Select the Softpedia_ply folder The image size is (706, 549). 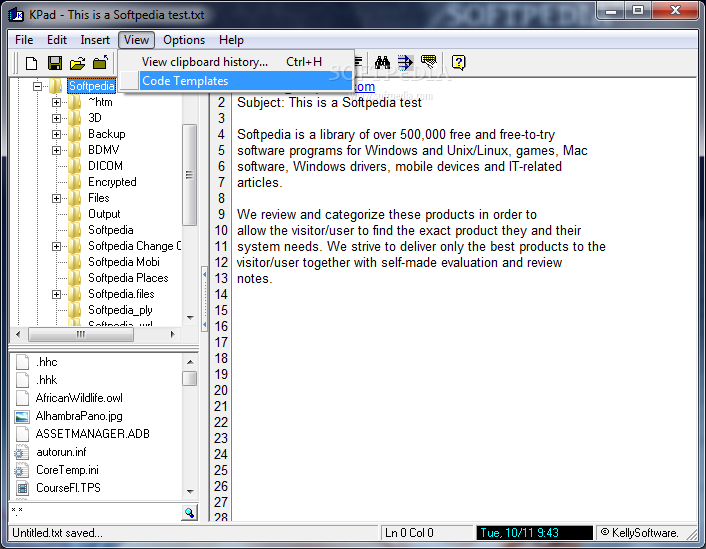click(120, 310)
